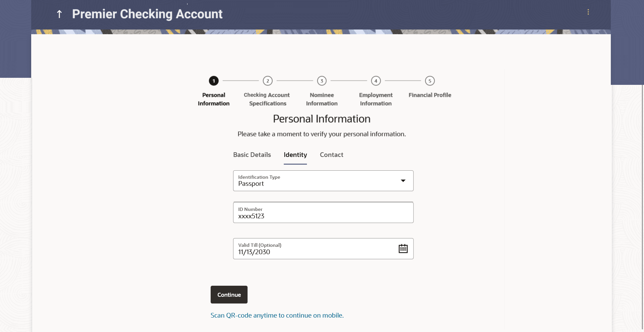
Task: Click the back arrow icon in header
Action: [x=59, y=14]
